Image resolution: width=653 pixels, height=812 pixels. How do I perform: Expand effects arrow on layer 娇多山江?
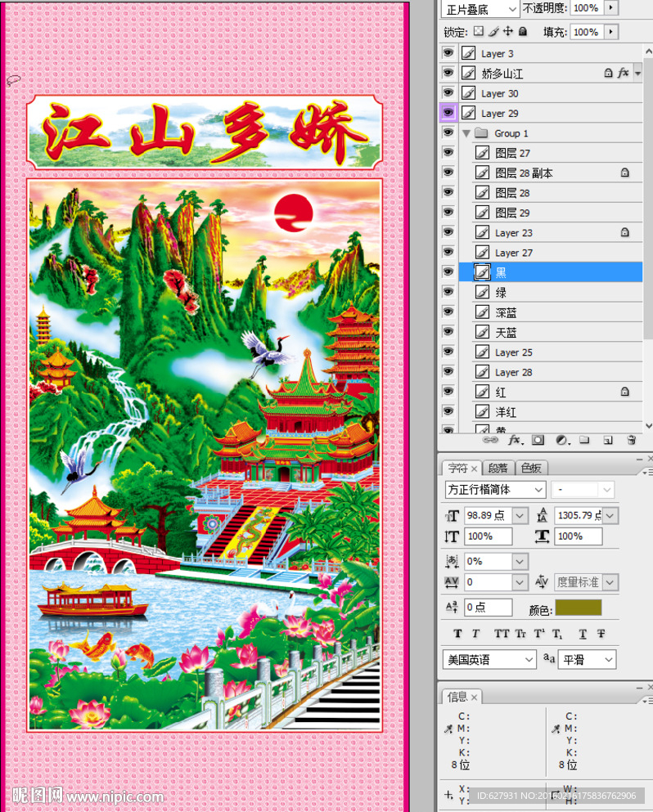pos(638,74)
